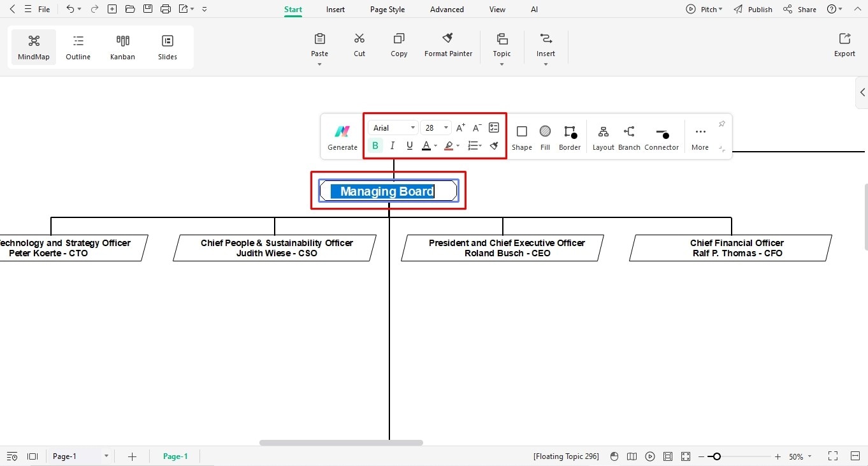Open a file using folder icon
Screen dimensions: 868x466
coord(130,9)
